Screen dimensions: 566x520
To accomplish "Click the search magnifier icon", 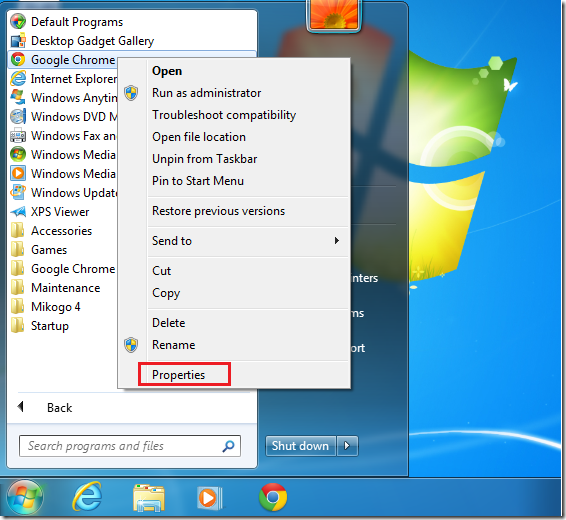I will pyautogui.click(x=228, y=446).
